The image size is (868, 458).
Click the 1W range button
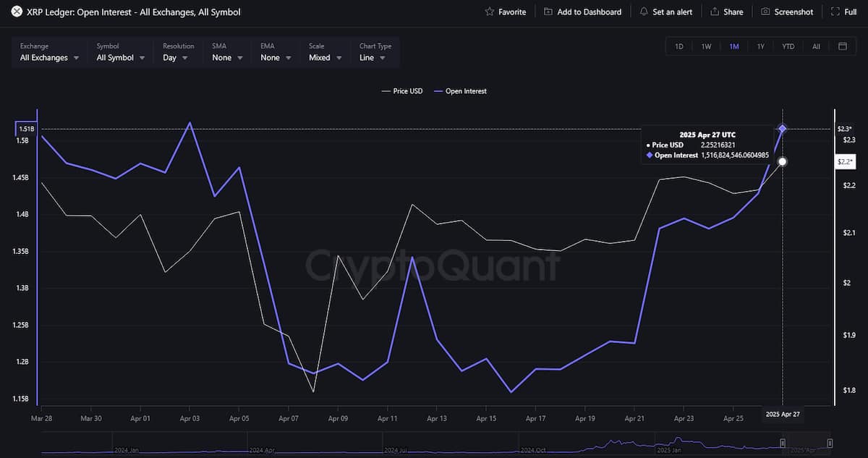(x=706, y=46)
